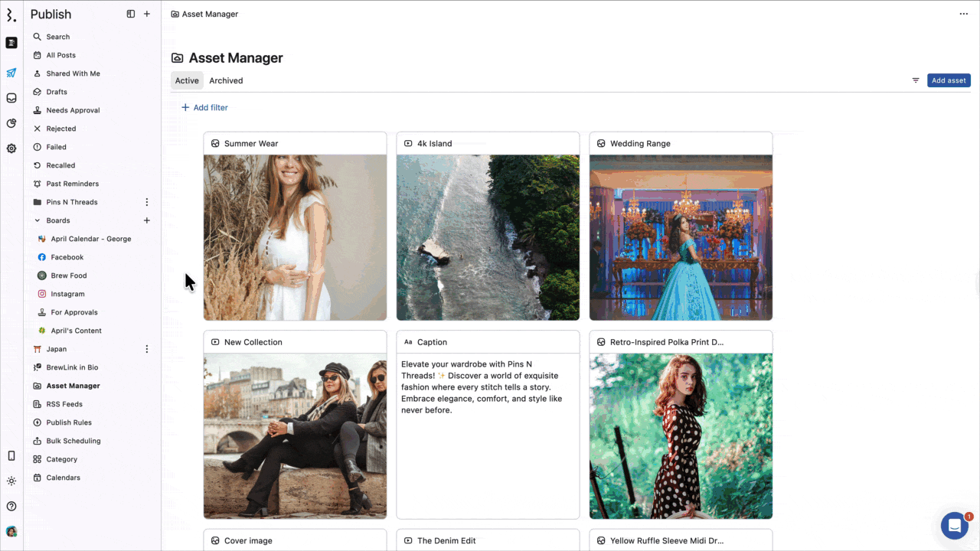Viewport: 980px width, 551px height.
Task: Click the plus icon next to Publish header
Action: (x=147, y=14)
